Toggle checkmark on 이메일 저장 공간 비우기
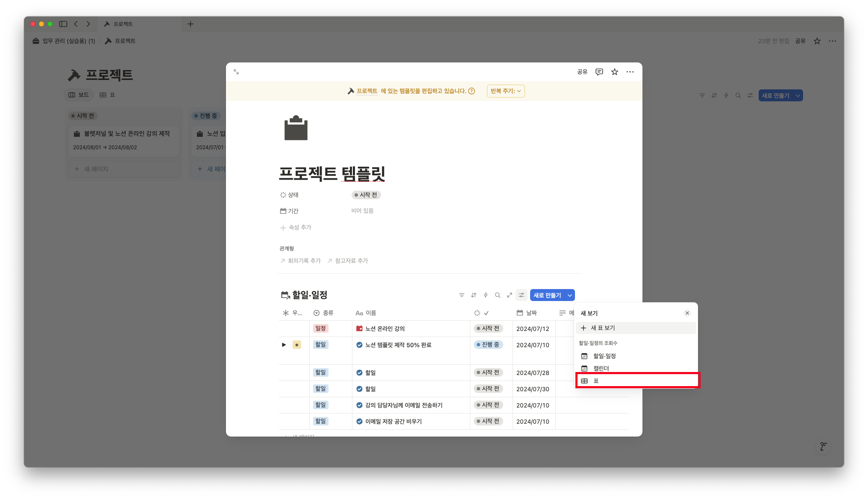 click(359, 422)
